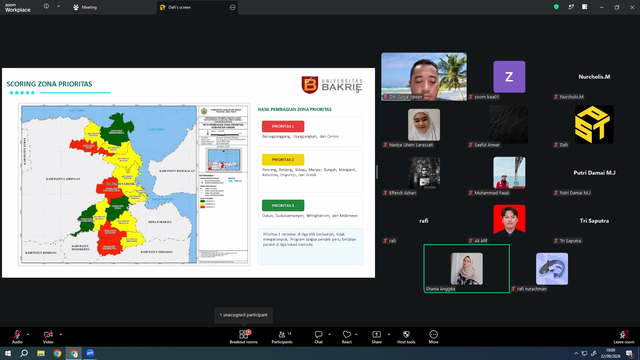The height and width of the screenshot is (360, 640).
Task: Turn on the camera with the Video button
Action: 48,337
